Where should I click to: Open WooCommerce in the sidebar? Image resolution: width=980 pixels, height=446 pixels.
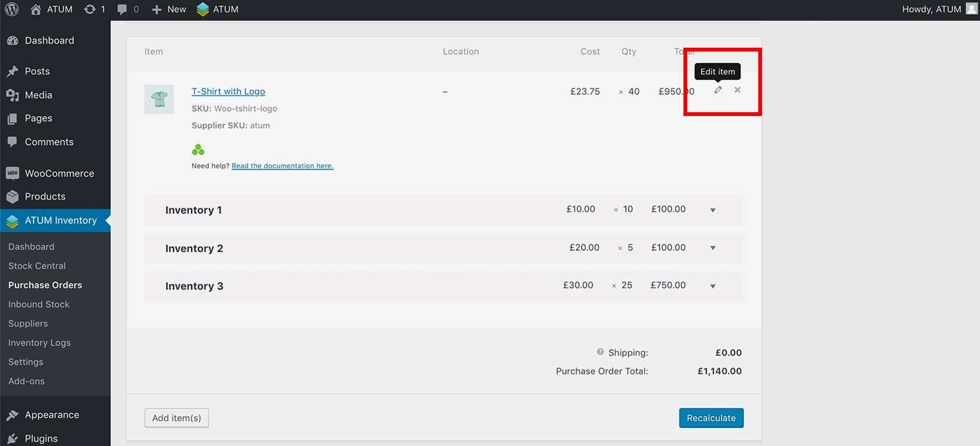(x=59, y=173)
